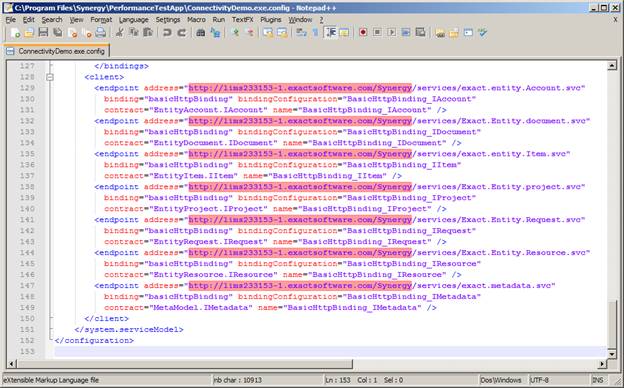
Task: Open the Macro menu
Action: [196, 19]
